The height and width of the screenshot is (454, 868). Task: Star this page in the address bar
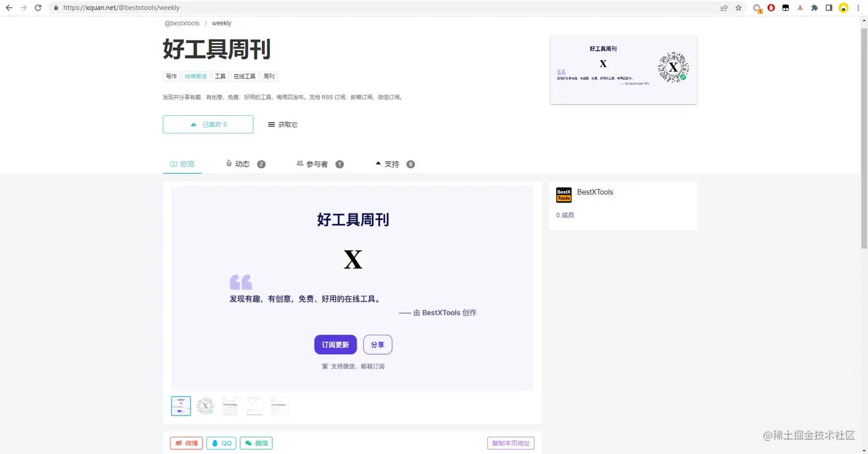click(x=739, y=8)
